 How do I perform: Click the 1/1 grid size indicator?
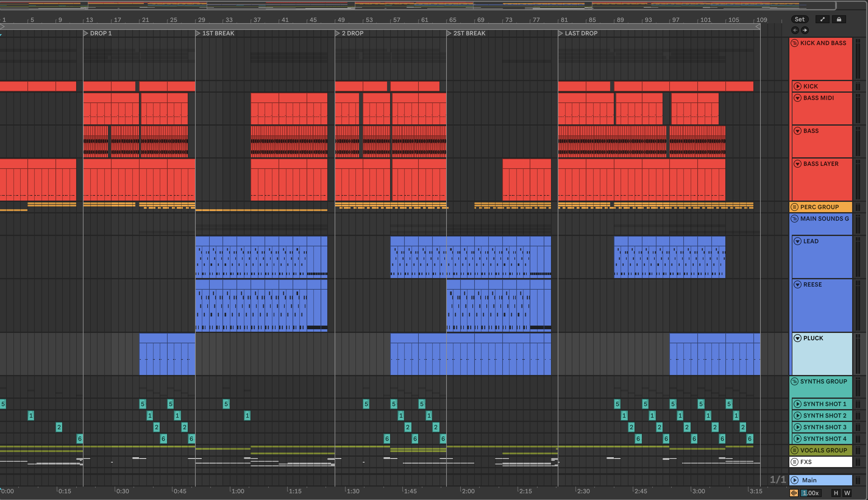click(778, 480)
